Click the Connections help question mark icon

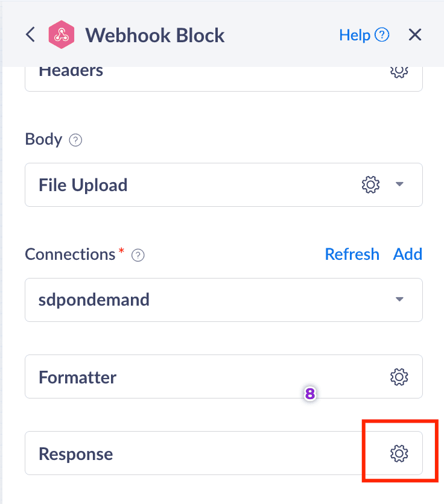coord(138,255)
